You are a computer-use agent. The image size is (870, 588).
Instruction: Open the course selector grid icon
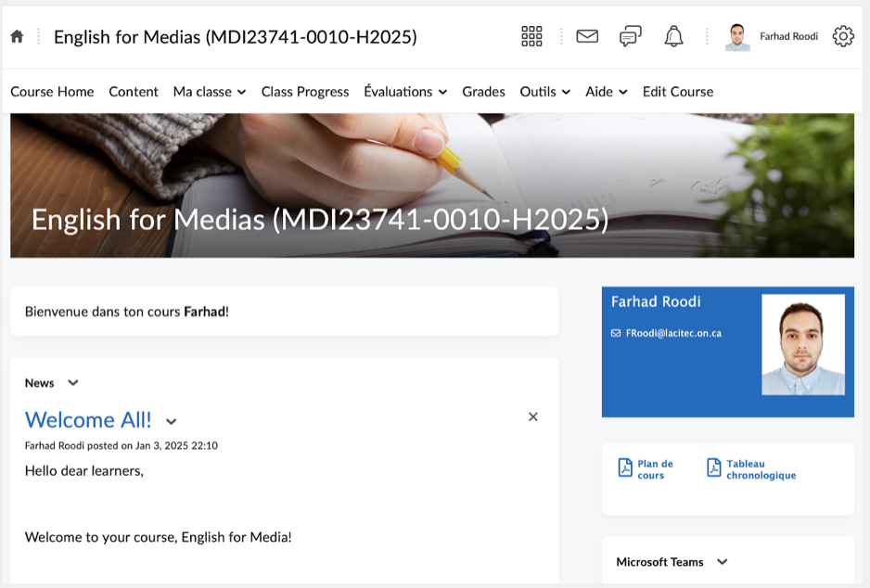click(x=531, y=37)
